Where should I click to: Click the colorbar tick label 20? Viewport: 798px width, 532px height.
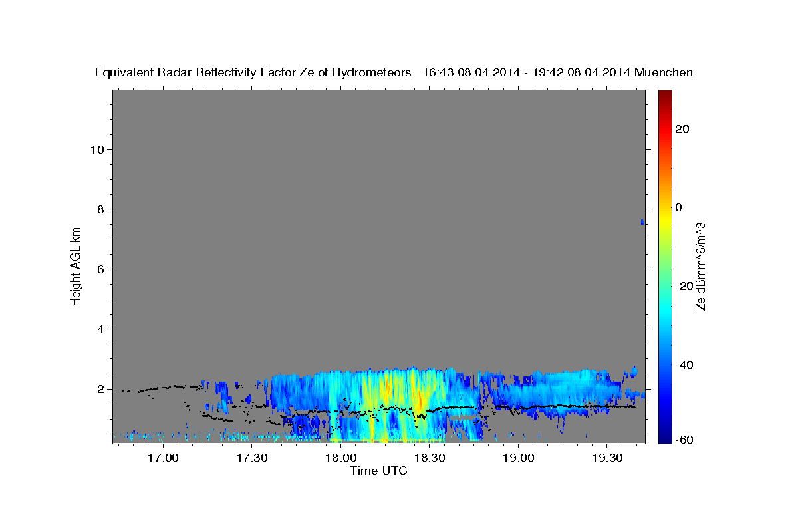tap(682, 129)
